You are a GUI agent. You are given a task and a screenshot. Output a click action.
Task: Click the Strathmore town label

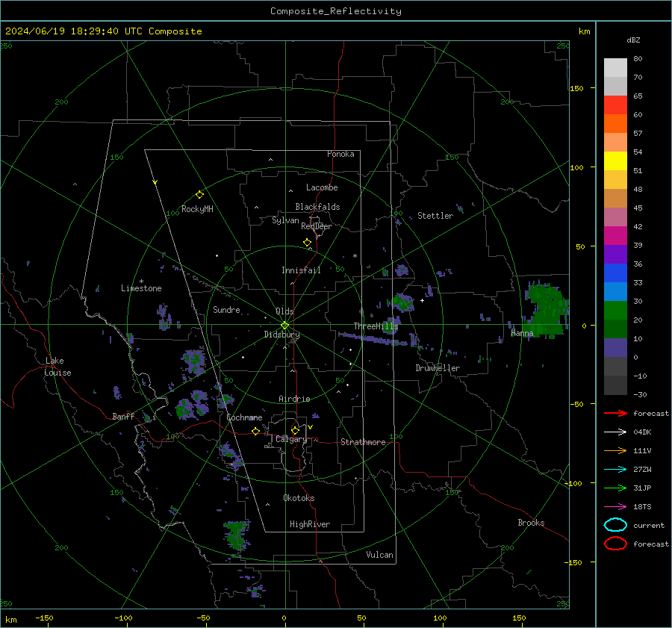click(x=363, y=442)
